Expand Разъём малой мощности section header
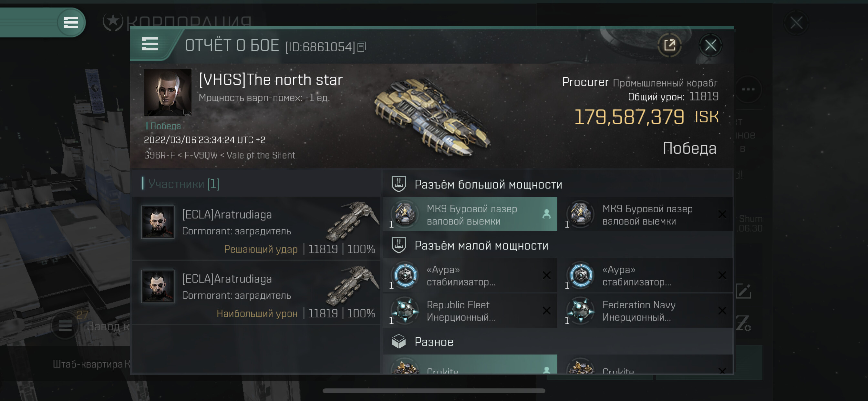 pos(481,246)
